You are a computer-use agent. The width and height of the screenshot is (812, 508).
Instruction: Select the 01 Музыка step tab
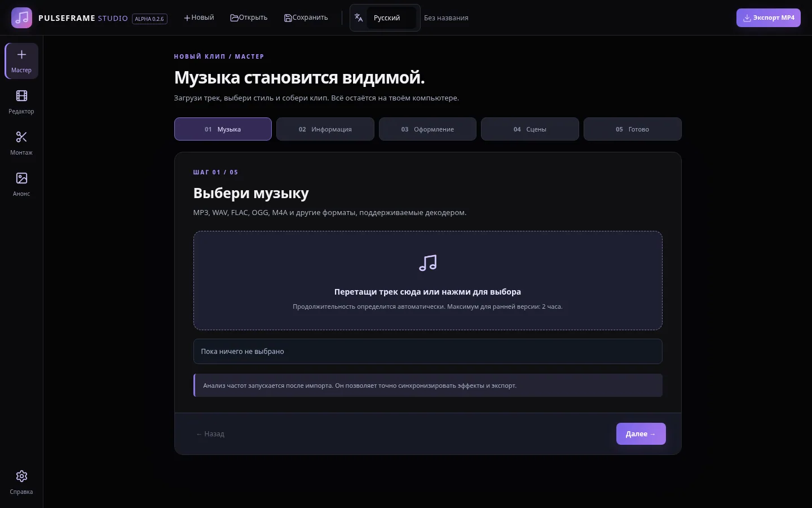pyautogui.click(x=223, y=129)
